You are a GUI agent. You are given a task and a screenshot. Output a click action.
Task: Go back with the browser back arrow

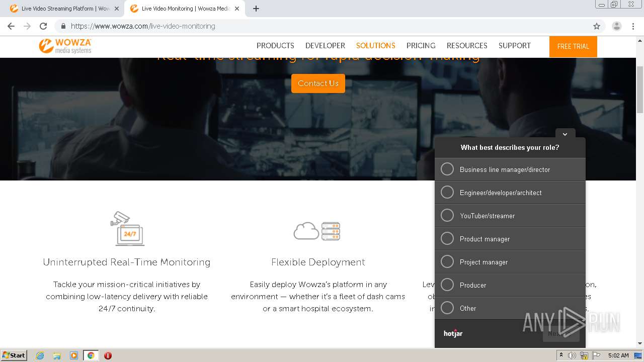point(11,26)
